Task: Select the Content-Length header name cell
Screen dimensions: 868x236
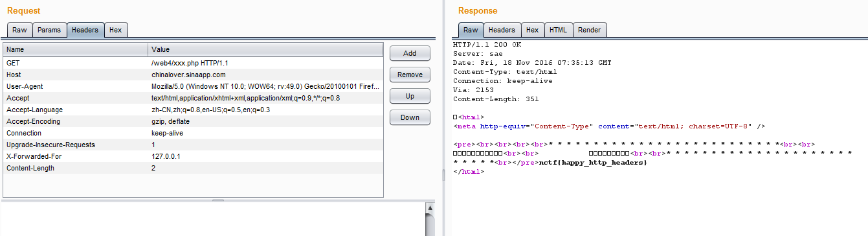Action: (76, 168)
